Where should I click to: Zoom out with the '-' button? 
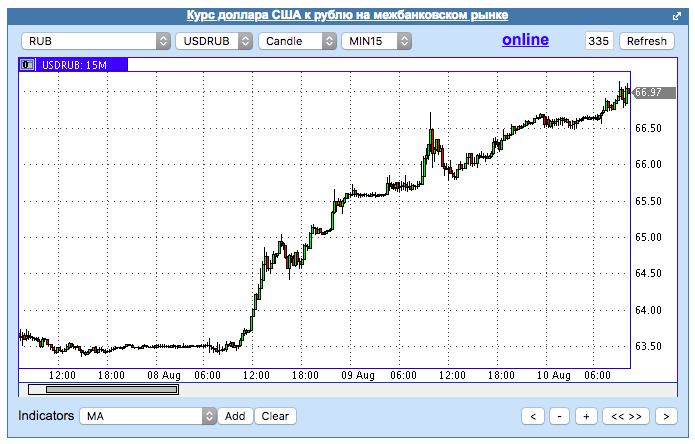(x=559, y=416)
